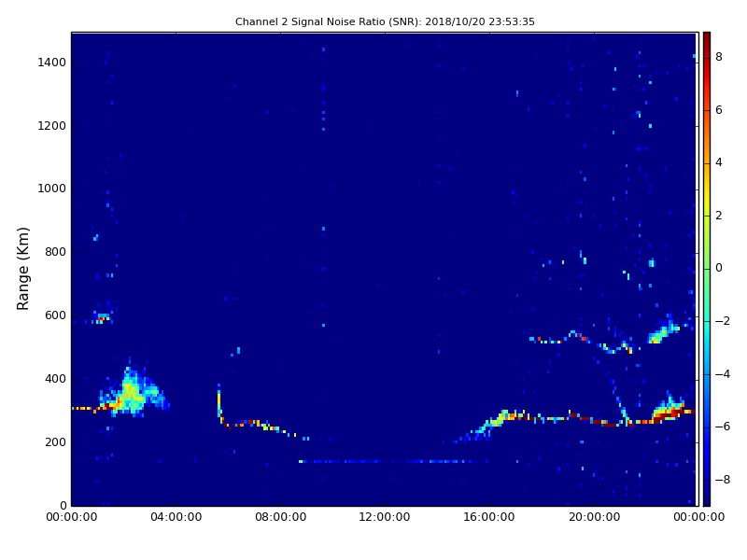Click the 1200 range tick label

[51, 126]
